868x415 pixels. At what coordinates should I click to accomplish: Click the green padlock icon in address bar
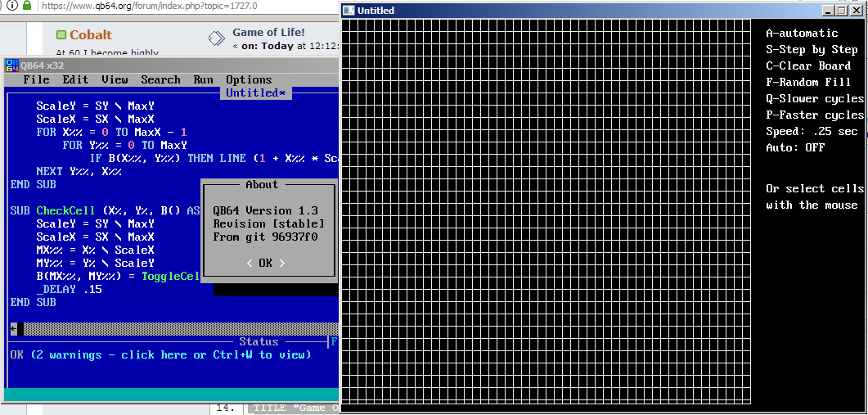[27, 6]
